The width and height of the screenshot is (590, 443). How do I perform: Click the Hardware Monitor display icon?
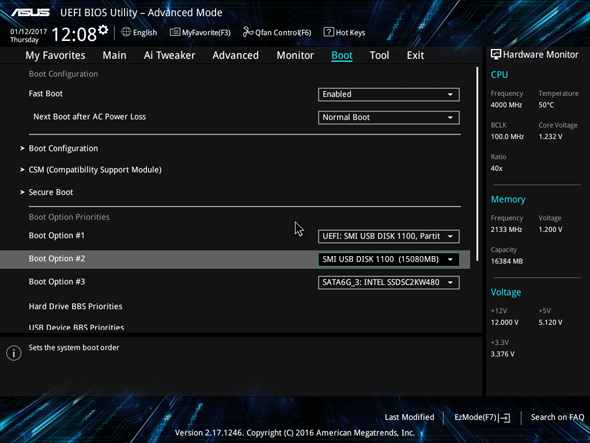coord(496,55)
